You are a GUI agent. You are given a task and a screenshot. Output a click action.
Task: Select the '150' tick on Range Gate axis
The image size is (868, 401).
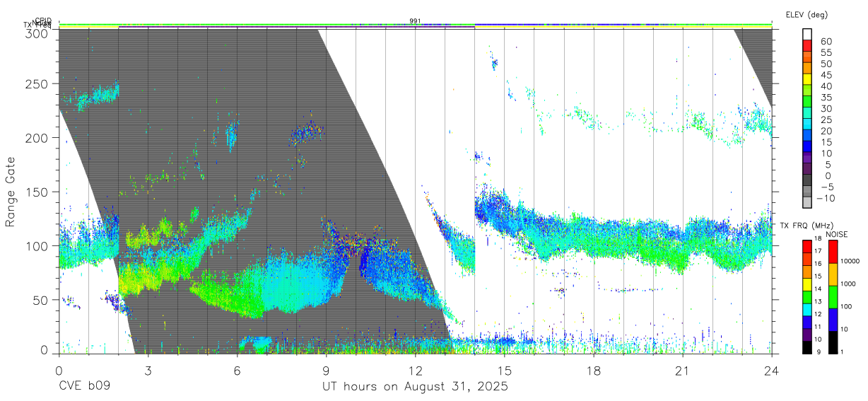coord(37,192)
